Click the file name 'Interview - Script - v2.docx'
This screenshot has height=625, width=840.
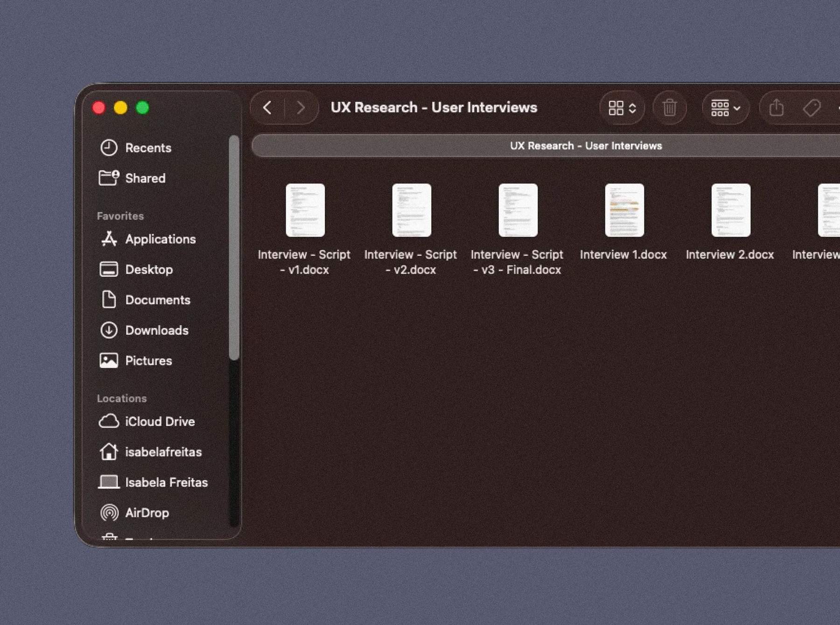coord(411,262)
